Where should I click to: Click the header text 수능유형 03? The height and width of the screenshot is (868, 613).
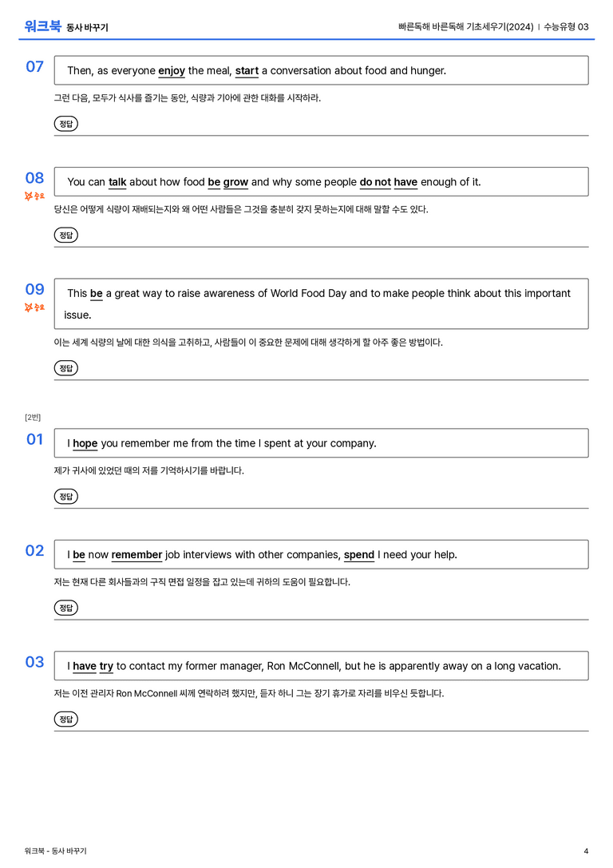[566, 26]
